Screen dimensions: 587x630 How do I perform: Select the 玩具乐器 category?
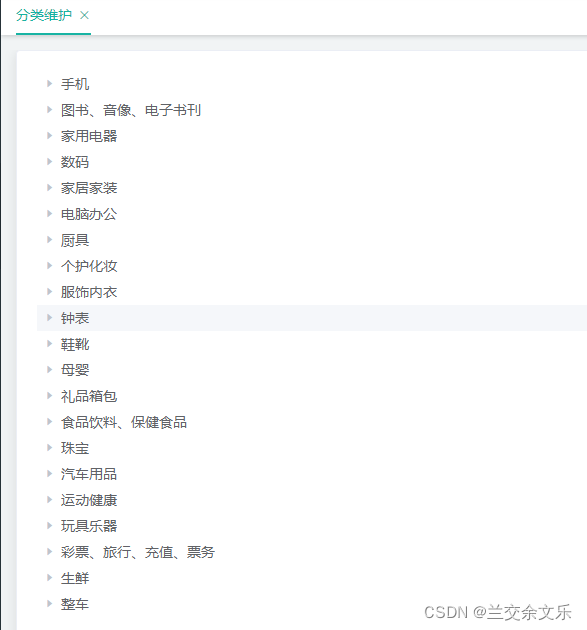pyautogui.click(x=89, y=526)
